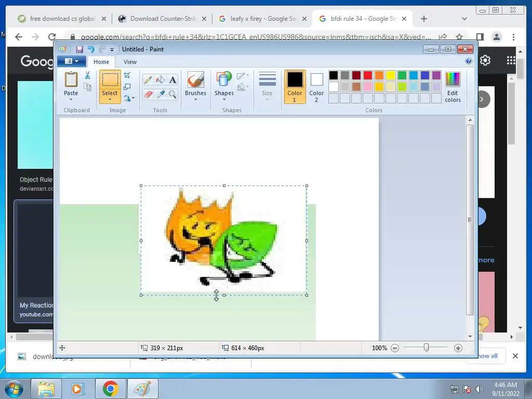The width and height of the screenshot is (532, 399).
Task: Pick the yellow color swatch
Action: (391, 75)
